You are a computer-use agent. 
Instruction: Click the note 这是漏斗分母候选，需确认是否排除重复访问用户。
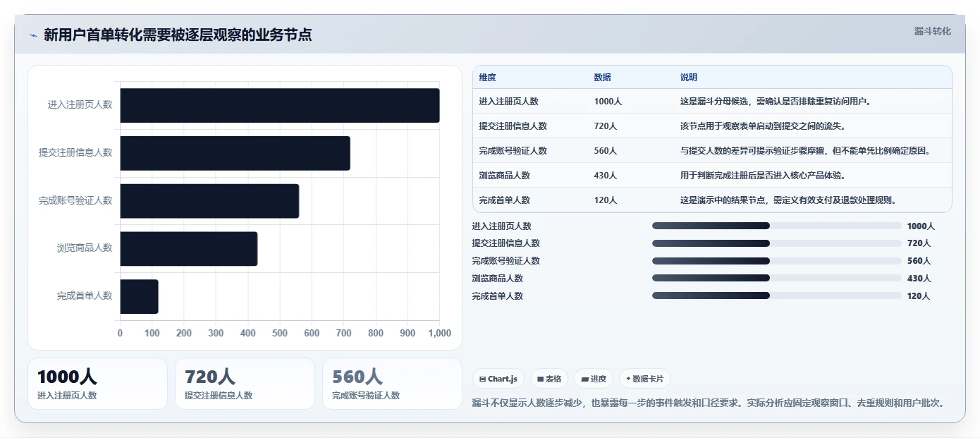776,102
